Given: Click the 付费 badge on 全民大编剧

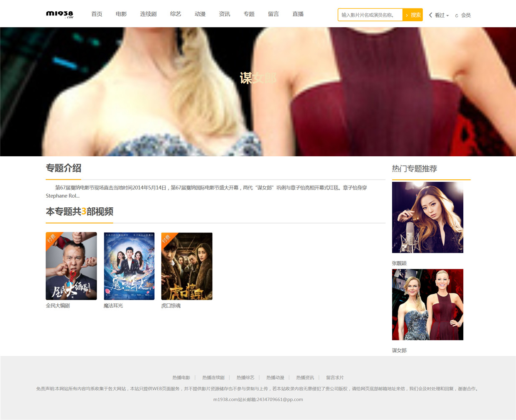Looking at the screenshot, I should click(52, 238).
